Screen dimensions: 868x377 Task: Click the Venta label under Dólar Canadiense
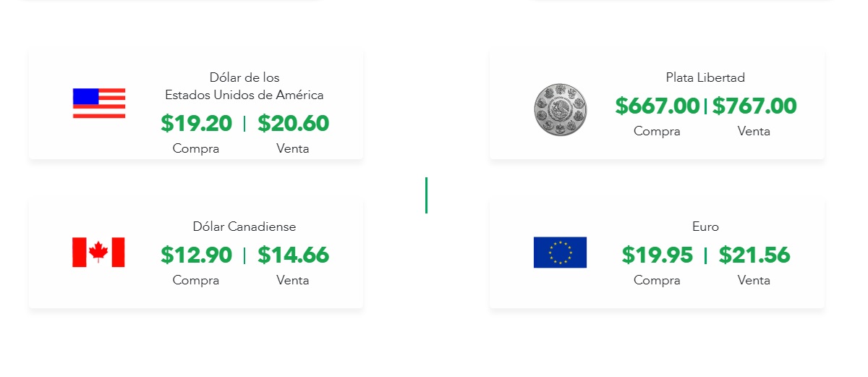click(x=292, y=280)
